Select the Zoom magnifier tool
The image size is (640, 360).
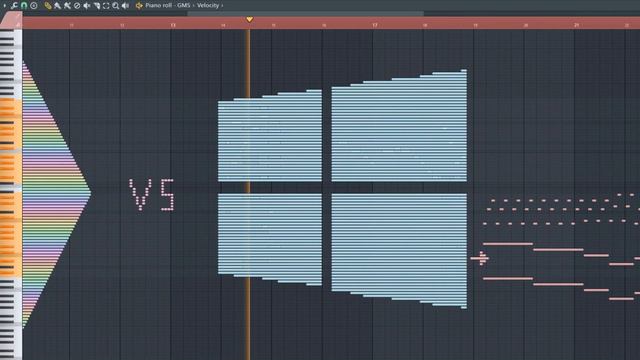tap(116, 5)
